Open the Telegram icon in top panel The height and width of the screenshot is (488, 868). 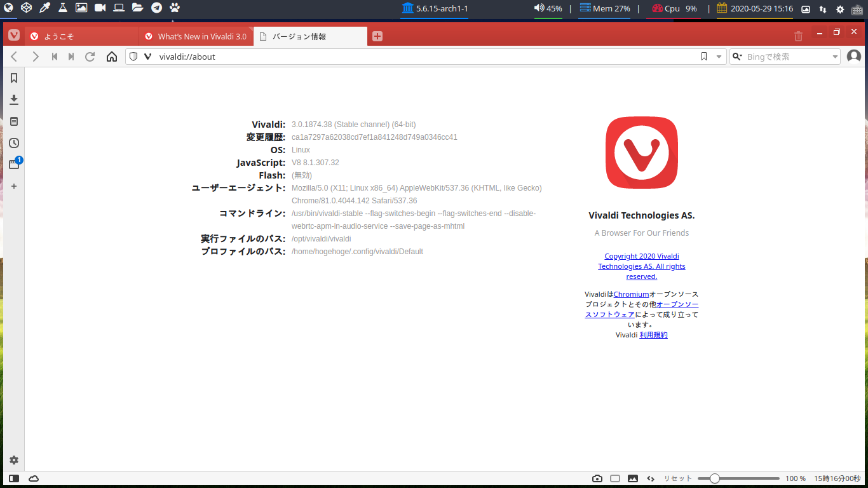[156, 8]
